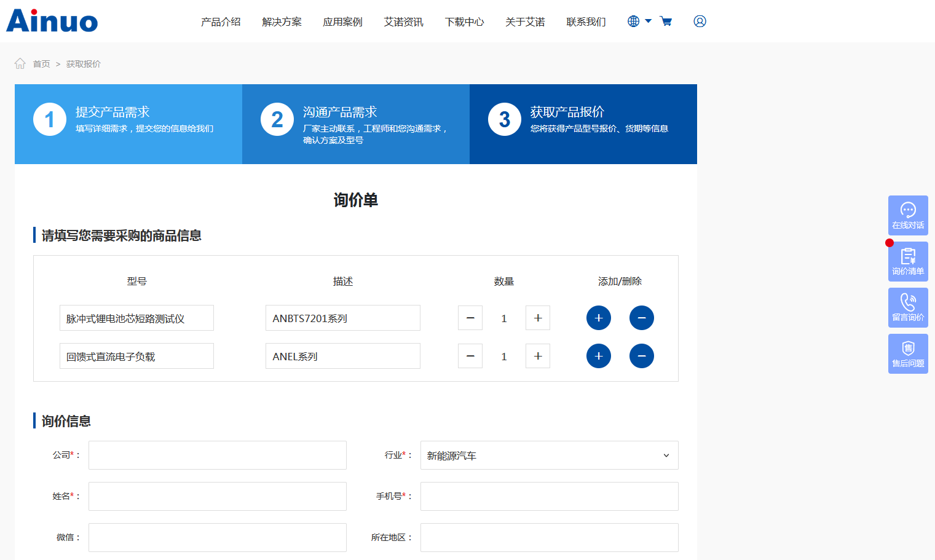Select step 1 提交产品需求

pyautogui.click(x=128, y=124)
